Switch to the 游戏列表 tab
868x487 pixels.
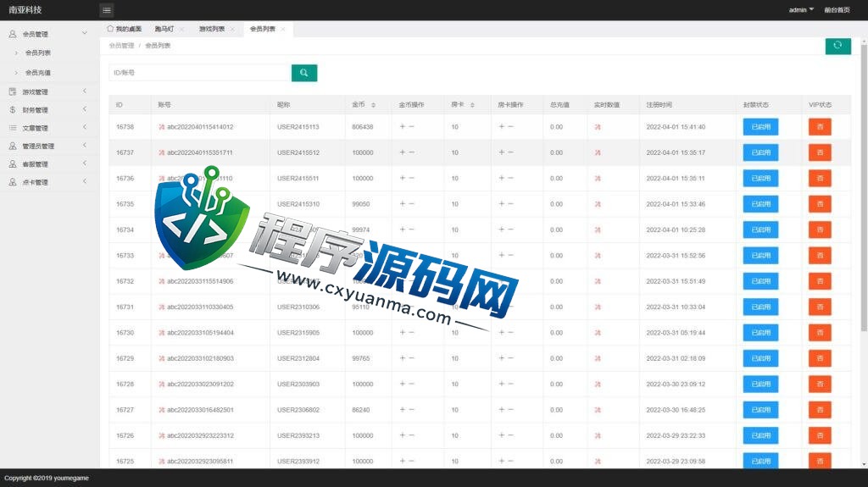(x=212, y=29)
